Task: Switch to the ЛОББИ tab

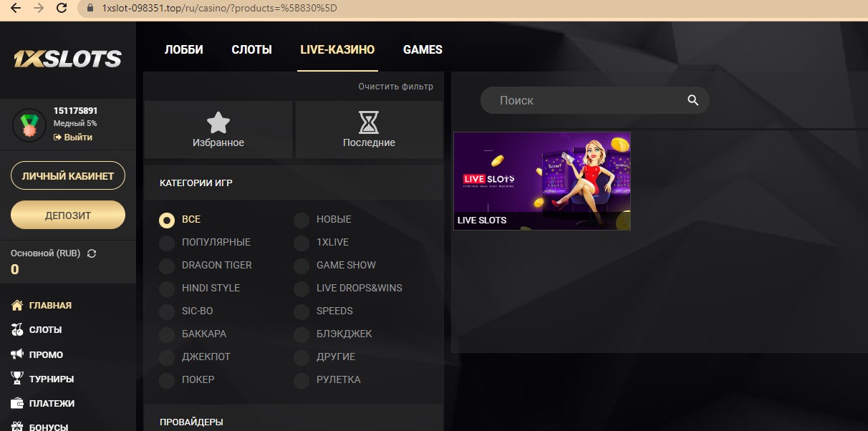Action: point(184,49)
